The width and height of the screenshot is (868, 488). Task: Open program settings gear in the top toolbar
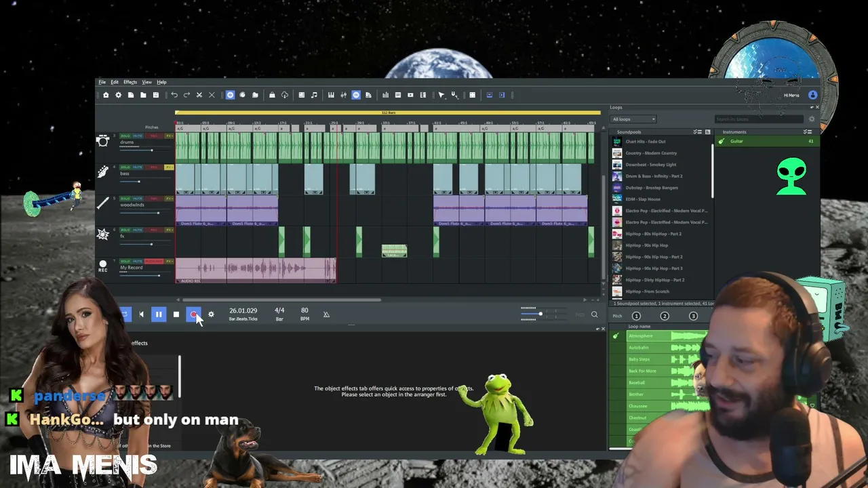click(x=118, y=95)
